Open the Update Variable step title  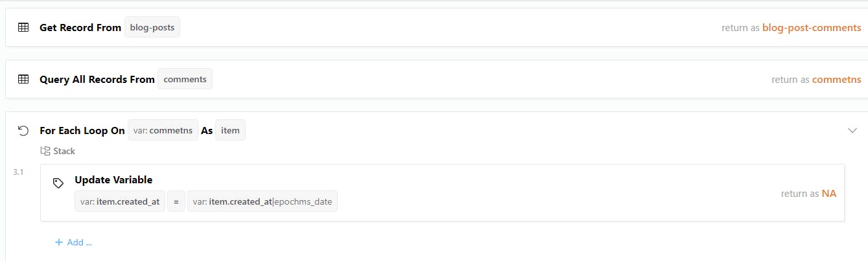[x=113, y=180]
